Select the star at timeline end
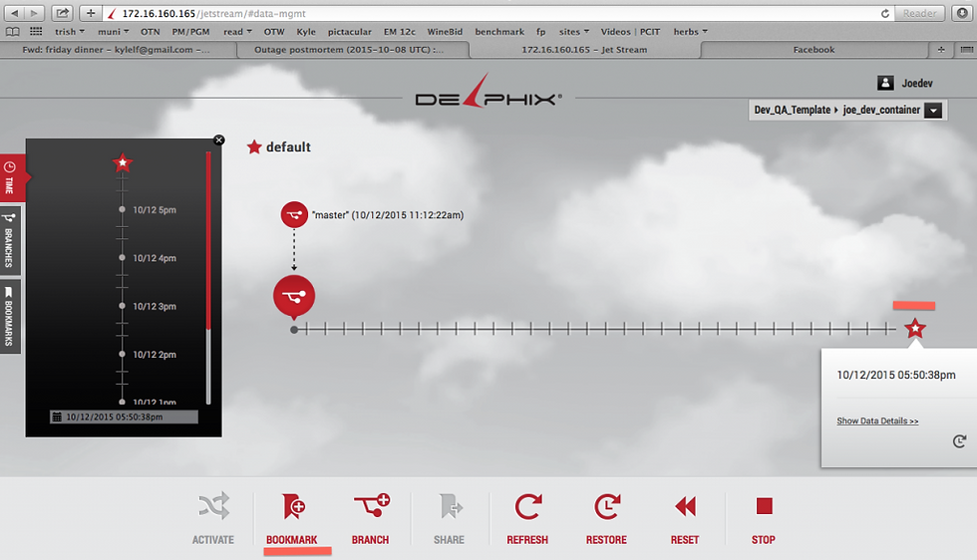The height and width of the screenshot is (560, 977). click(915, 328)
